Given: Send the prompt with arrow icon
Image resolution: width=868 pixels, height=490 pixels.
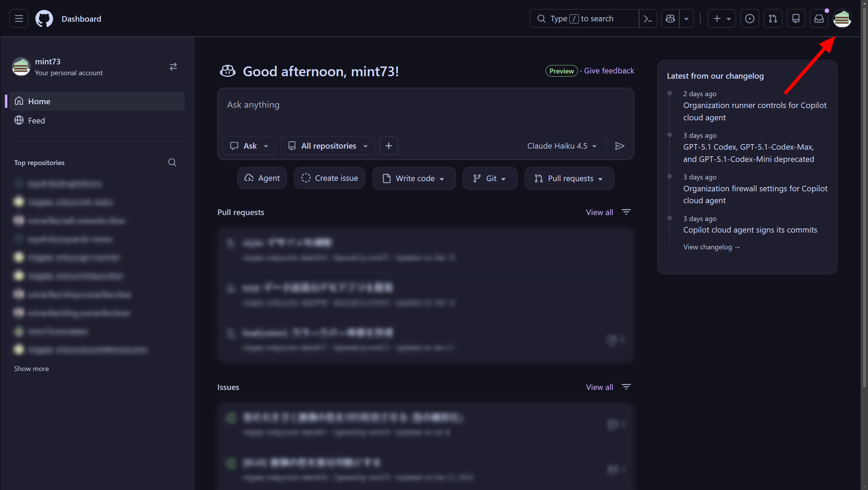Looking at the screenshot, I should [x=620, y=146].
